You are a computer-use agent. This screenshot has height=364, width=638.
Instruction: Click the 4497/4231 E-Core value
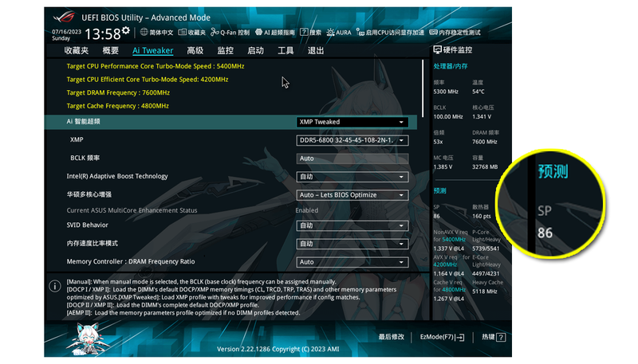[486, 273]
